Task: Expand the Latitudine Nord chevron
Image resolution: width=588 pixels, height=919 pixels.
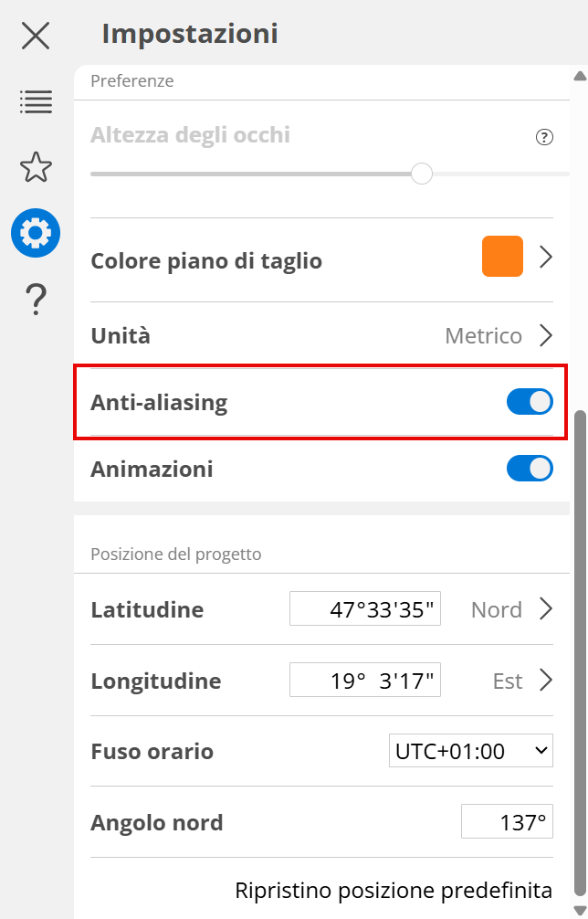Action: (x=546, y=609)
